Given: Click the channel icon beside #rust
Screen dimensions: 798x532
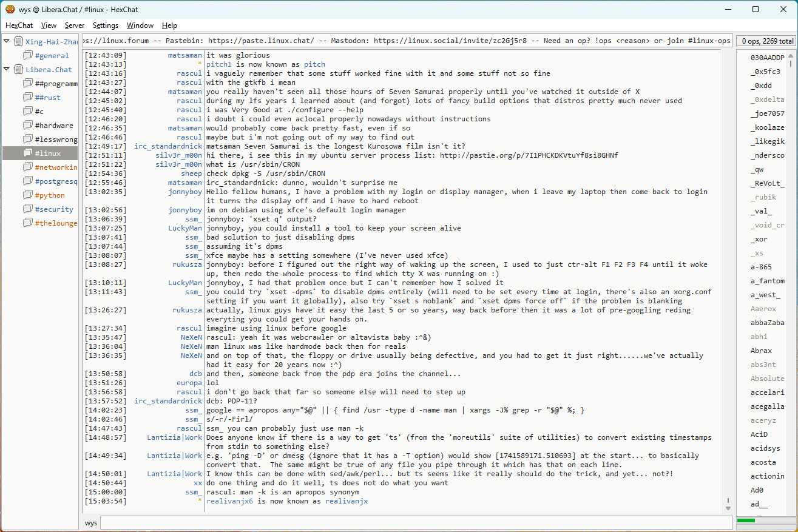Looking at the screenshot, I should (x=28, y=98).
